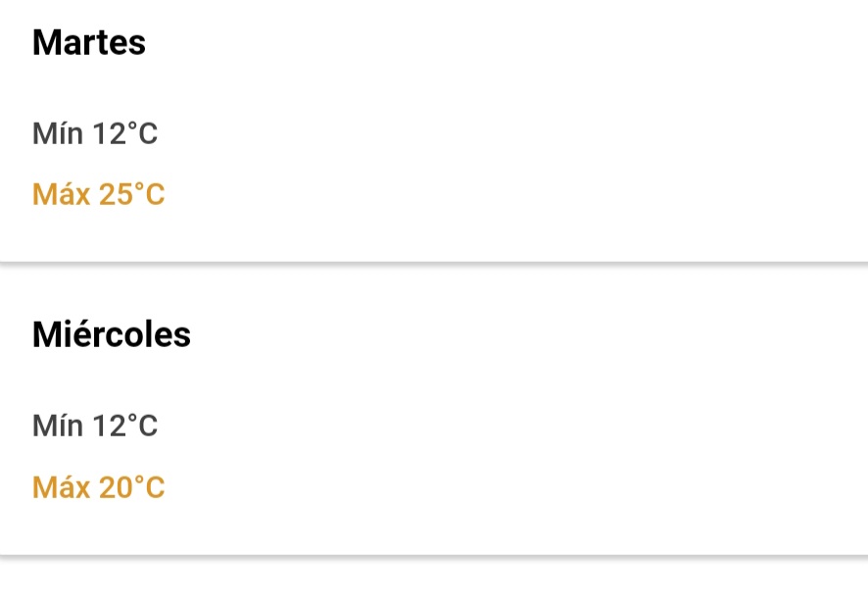This screenshot has width=868, height=602.
Task: Select the 12°C value under Martes
Action: 125,133
